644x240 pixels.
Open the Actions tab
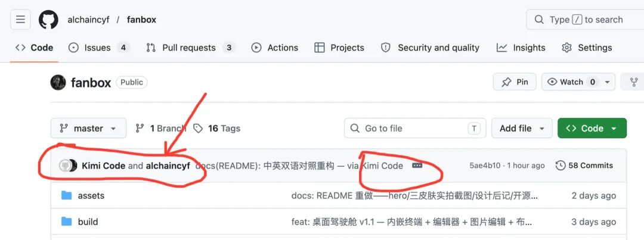pyautogui.click(x=275, y=48)
